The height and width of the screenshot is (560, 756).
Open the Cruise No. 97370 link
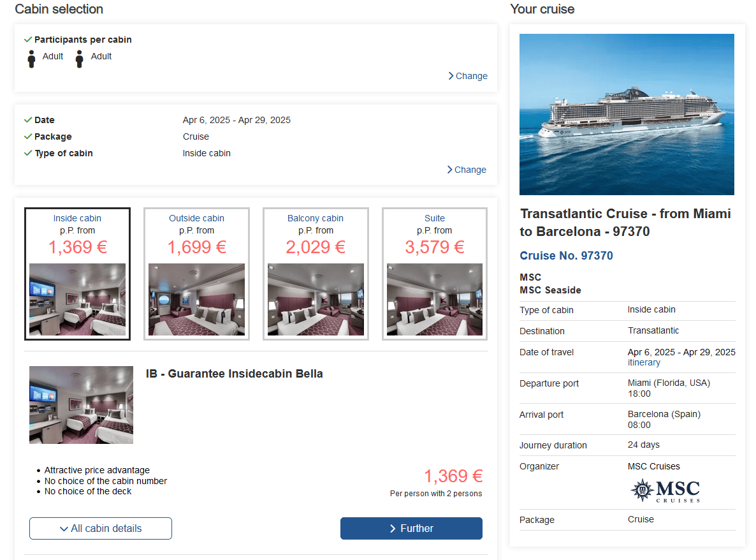coord(566,256)
